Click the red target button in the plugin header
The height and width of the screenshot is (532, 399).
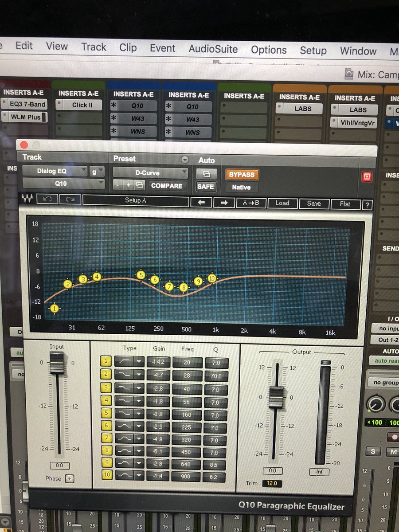[366, 177]
